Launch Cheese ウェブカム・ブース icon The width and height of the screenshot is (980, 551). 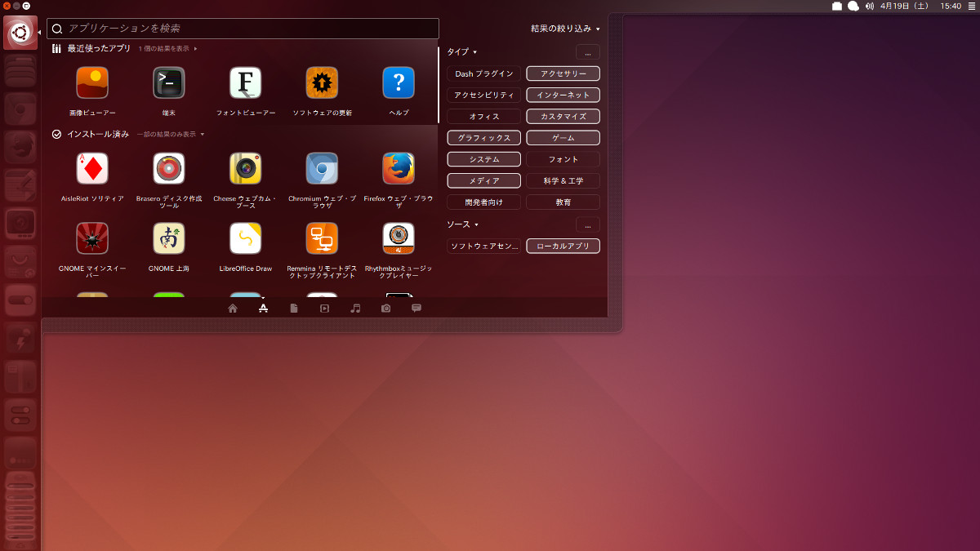tap(246, 168)
